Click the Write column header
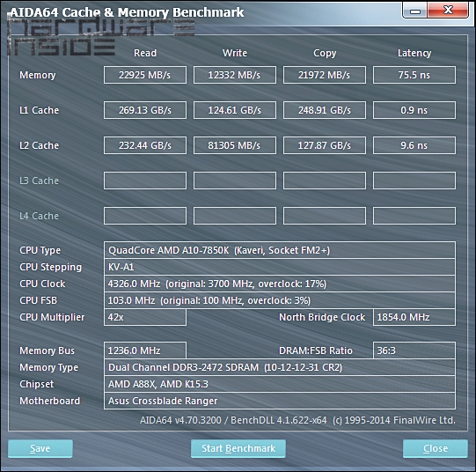This screenshot has width=476, height=472. [235, 53]
